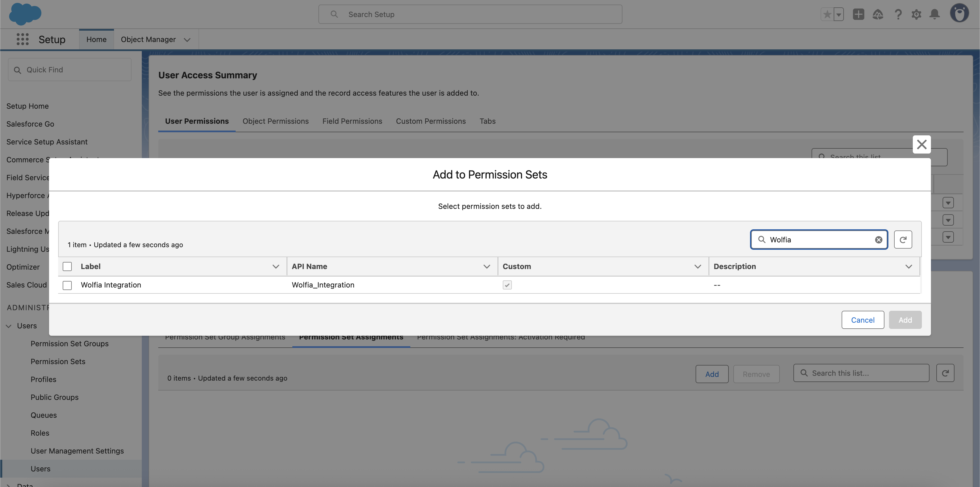Click the Add button in the dialog
980x487 pixels.
click(905, 320)
